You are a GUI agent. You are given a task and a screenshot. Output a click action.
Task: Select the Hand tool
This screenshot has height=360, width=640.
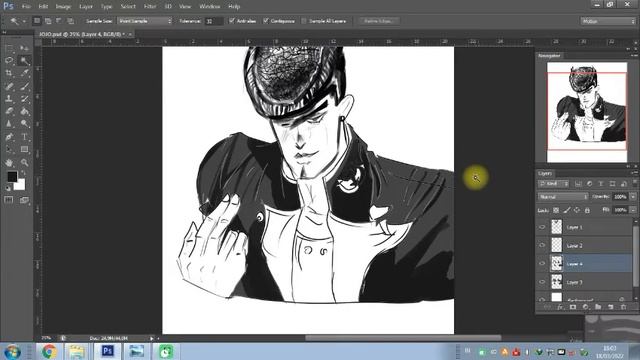click(x=9, y=162)
